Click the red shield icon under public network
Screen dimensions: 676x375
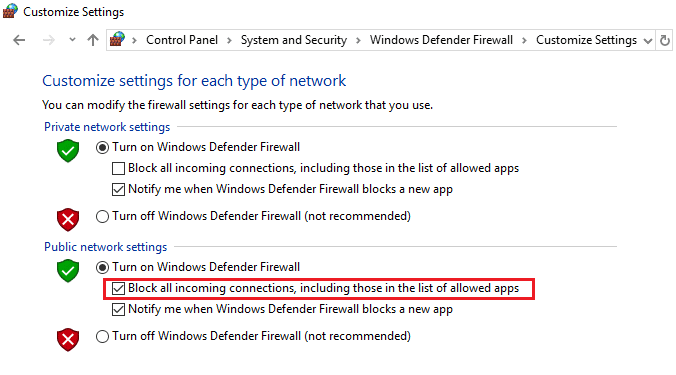68,340
